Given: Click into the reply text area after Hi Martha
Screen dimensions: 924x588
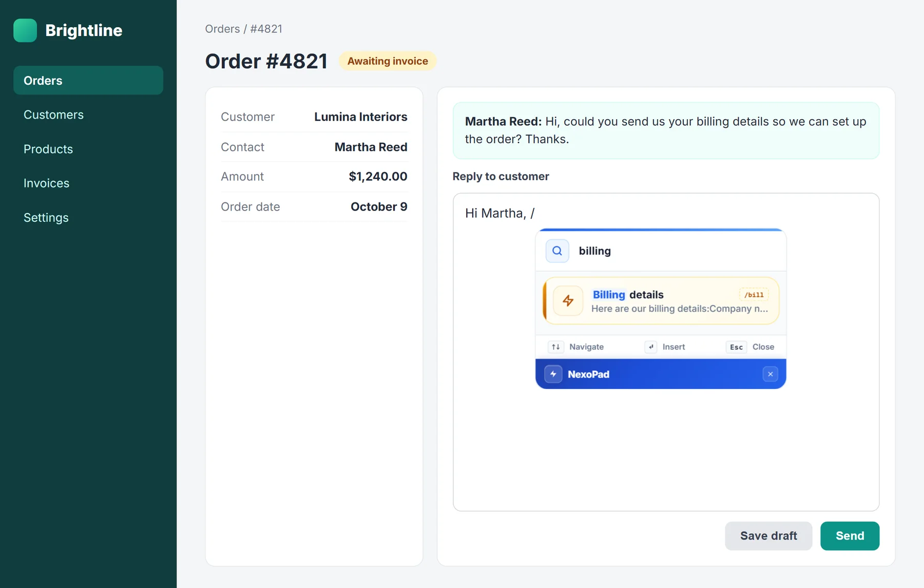Looking at the screenshot, I should (666, 352).
